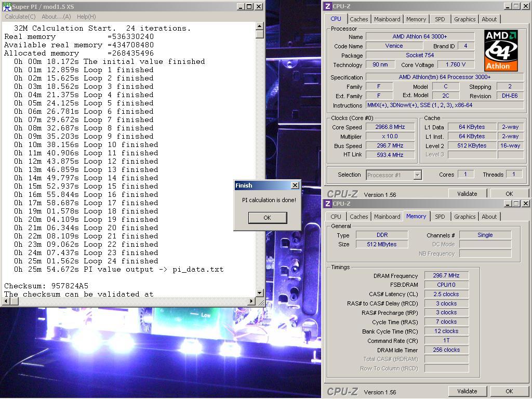The height and width of the screenshot is (399, 532).
Task: Select About tab in upper CPU-Z window
Action: [x=489, y=19]
